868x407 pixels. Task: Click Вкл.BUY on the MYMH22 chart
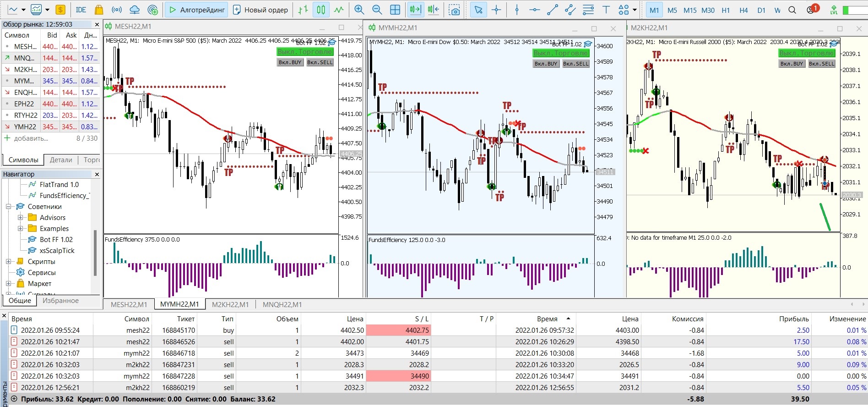tap(546, 64)
